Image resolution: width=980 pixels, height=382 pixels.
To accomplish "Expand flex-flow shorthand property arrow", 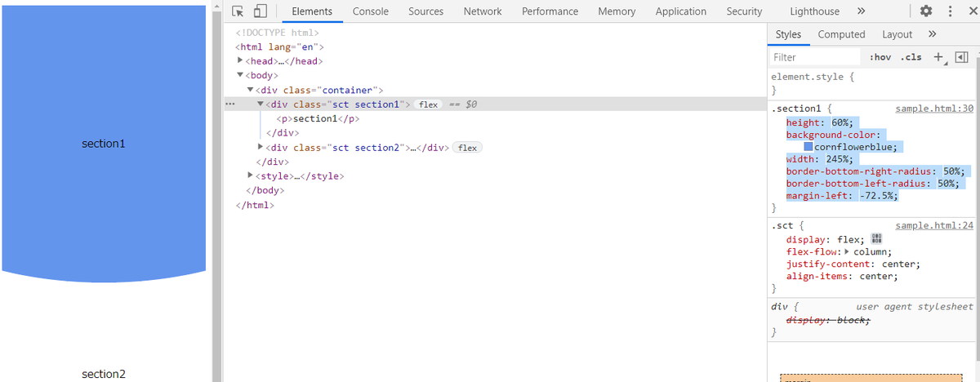I will click(x=846, y=251).
